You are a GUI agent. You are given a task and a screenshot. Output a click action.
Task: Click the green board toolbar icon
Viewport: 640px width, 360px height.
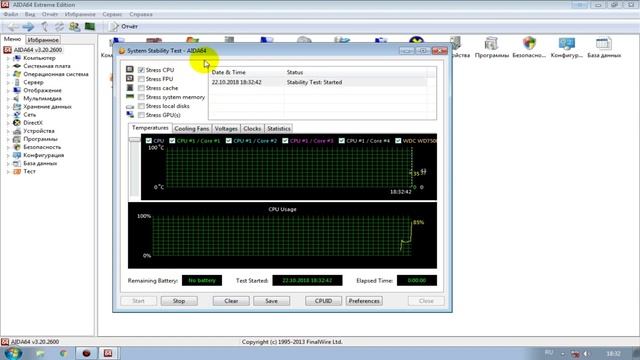pyautogui.click(x=90, y=27)
